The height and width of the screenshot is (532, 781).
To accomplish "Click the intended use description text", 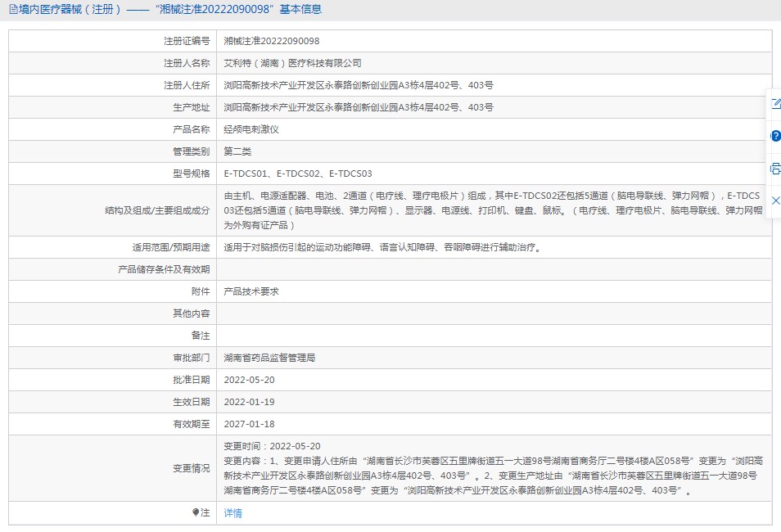I will coord(383,247).
